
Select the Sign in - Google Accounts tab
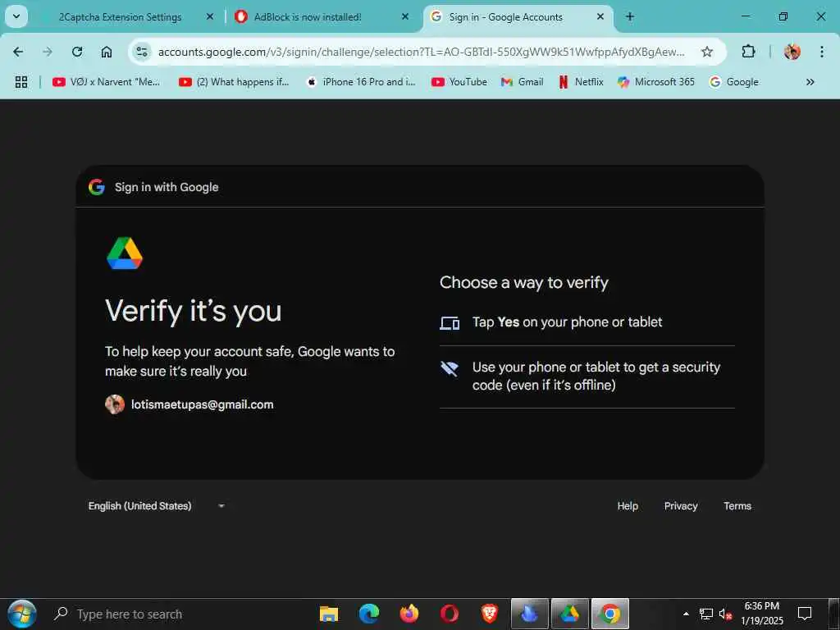pos(505,17)
